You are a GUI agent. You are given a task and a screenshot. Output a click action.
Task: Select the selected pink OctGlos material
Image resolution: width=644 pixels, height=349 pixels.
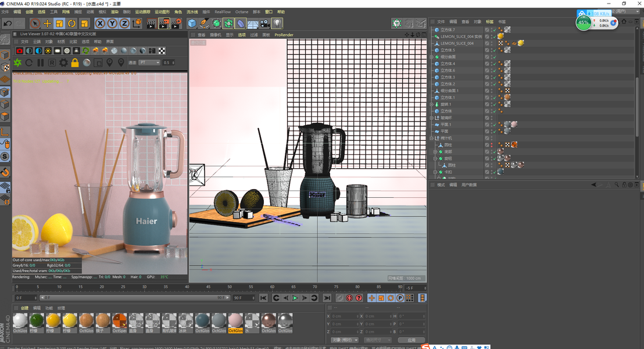tap(235, 322)
